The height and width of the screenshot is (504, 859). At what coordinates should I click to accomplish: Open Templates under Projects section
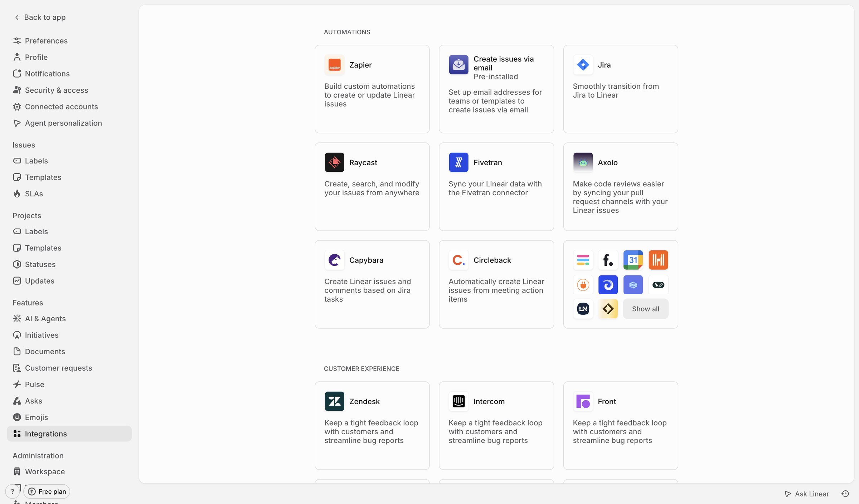(69, 248)
